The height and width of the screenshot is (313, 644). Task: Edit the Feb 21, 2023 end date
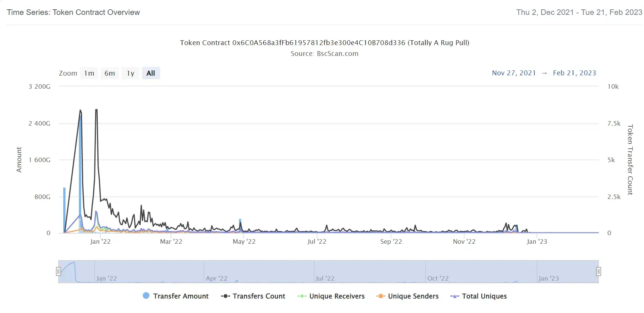click(575, 73)
